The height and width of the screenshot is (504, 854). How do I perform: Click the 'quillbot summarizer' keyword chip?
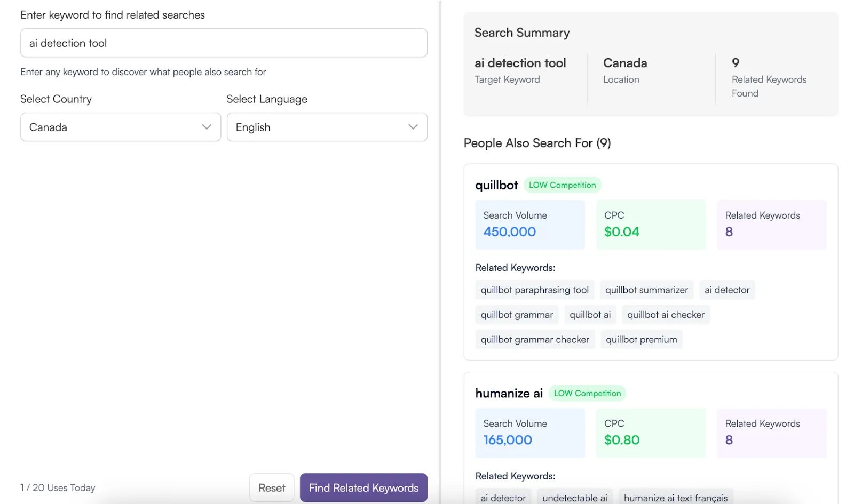pos(647,290)
